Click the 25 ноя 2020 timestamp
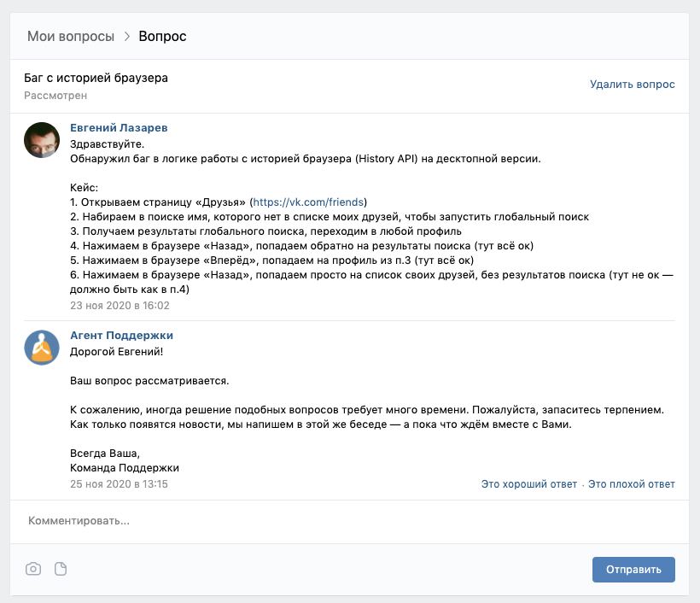Viewport: 700px width, 603px height. click(119, 483)
